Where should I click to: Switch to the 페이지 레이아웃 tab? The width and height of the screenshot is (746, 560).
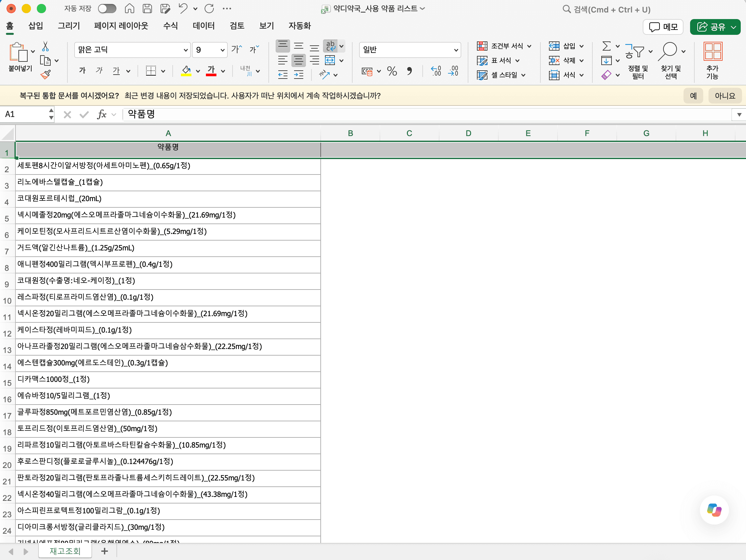121,26
